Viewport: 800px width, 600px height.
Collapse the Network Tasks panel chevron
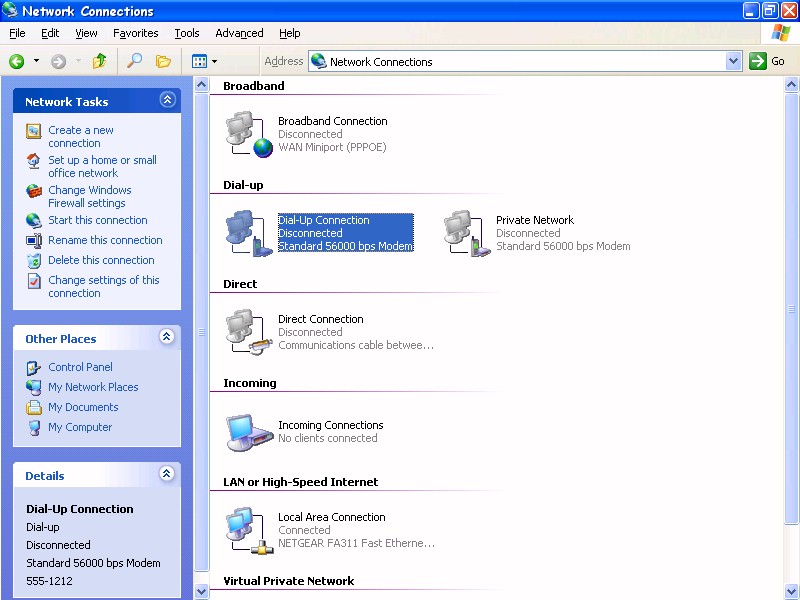click(167, 99)
